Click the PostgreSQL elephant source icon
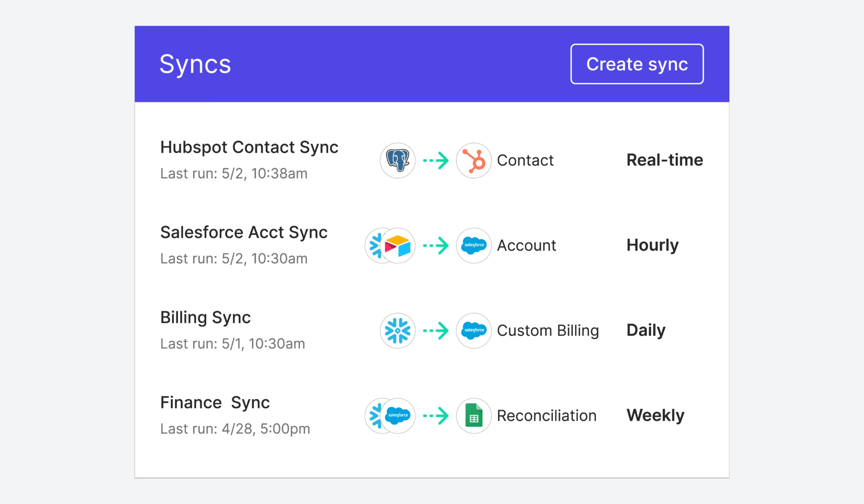The image size is (864, 504). click(x=397, y=160)
